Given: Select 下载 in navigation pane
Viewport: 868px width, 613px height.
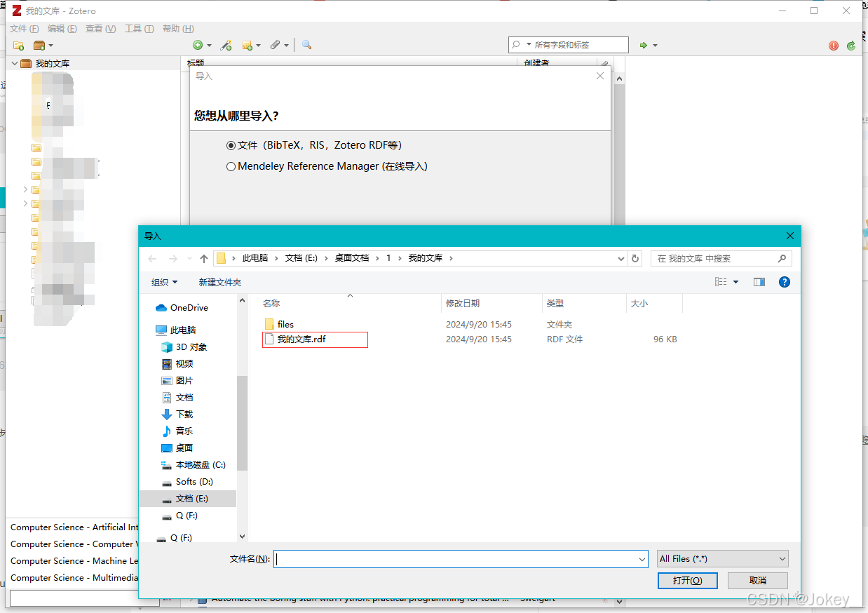Looking at the screenshot, I should coord(177,415).
